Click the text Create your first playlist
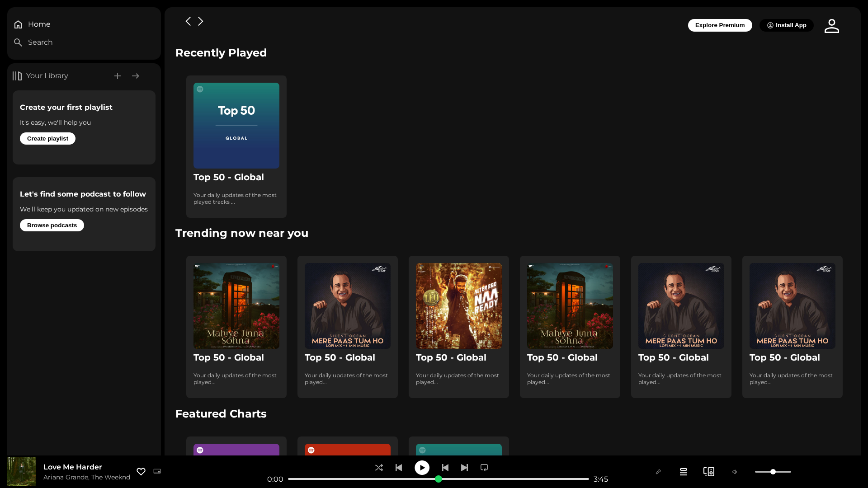The image size is (868, 488). point(66,108)
